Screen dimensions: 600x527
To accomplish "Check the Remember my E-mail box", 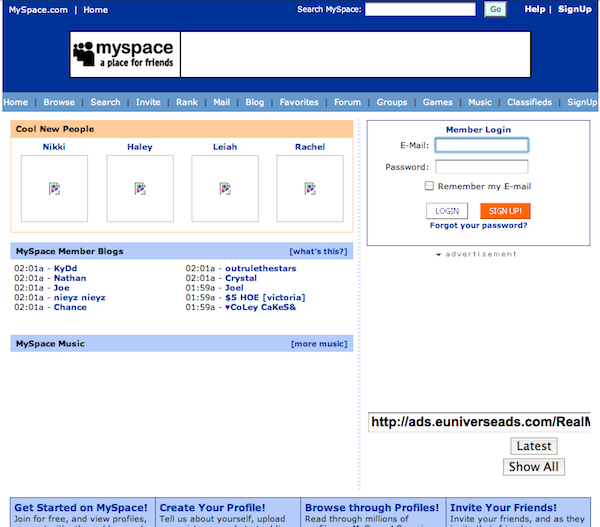I will 429,186.
